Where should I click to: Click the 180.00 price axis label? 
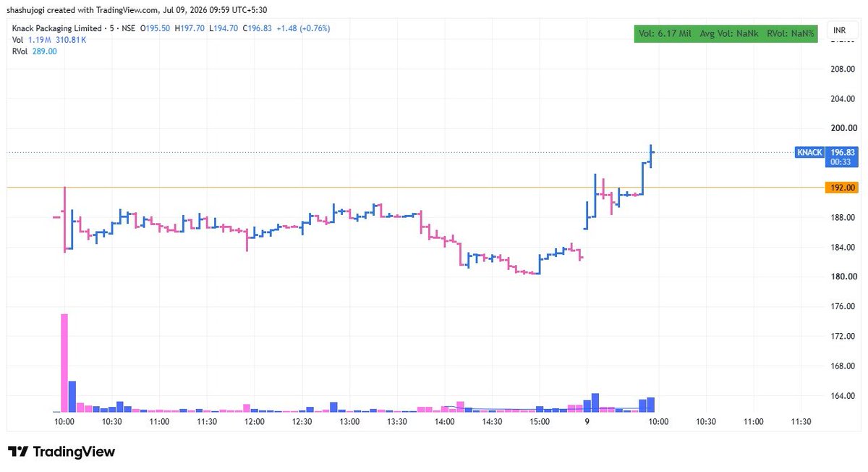(843, 277)
